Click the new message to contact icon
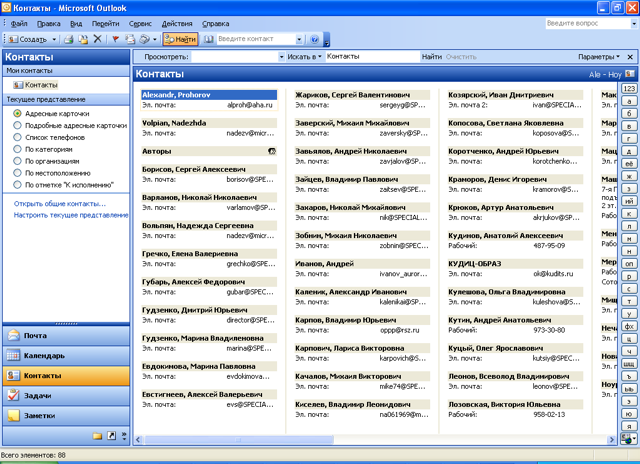The width and height of the screenshot is (640, 464). [130, 39]
